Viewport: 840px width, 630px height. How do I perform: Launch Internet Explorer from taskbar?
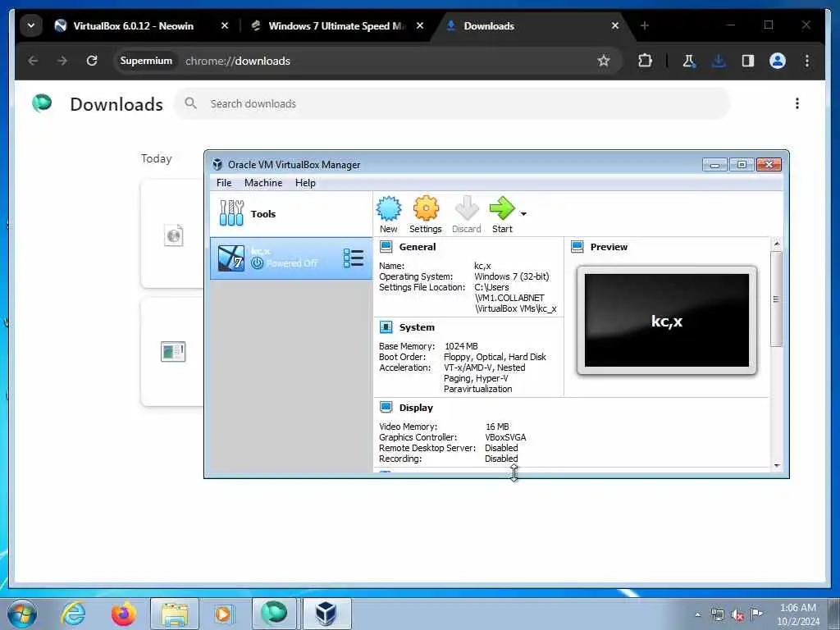[73, 614]
